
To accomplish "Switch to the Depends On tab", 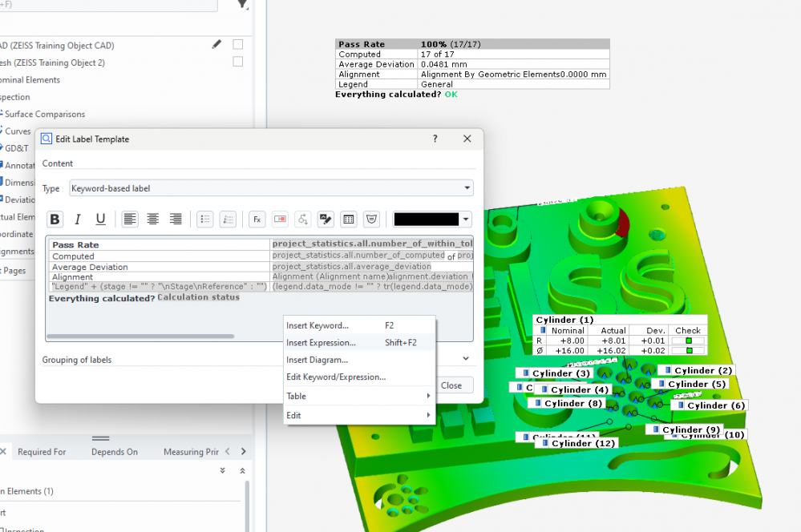I will click(114, 452).
